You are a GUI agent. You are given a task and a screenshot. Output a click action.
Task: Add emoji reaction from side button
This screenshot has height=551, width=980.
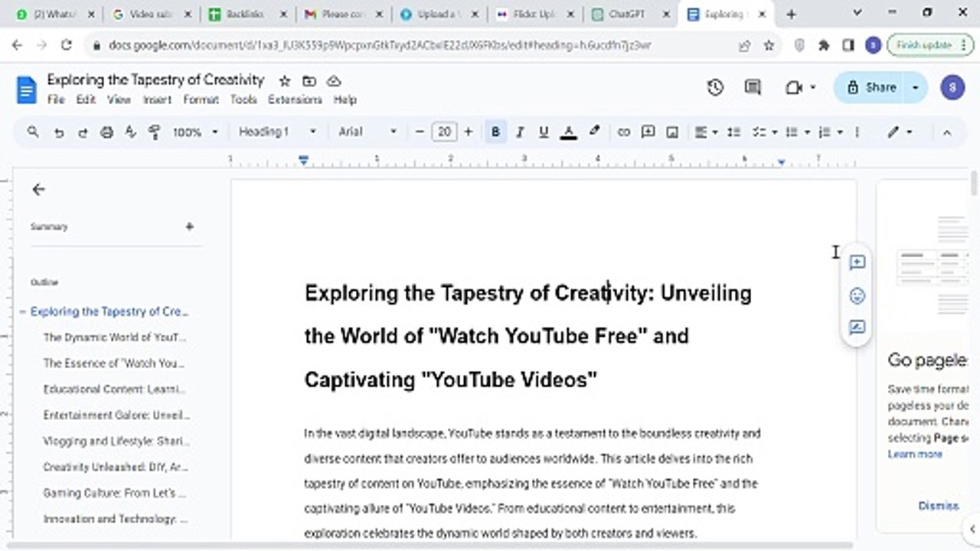coord(857,295)
